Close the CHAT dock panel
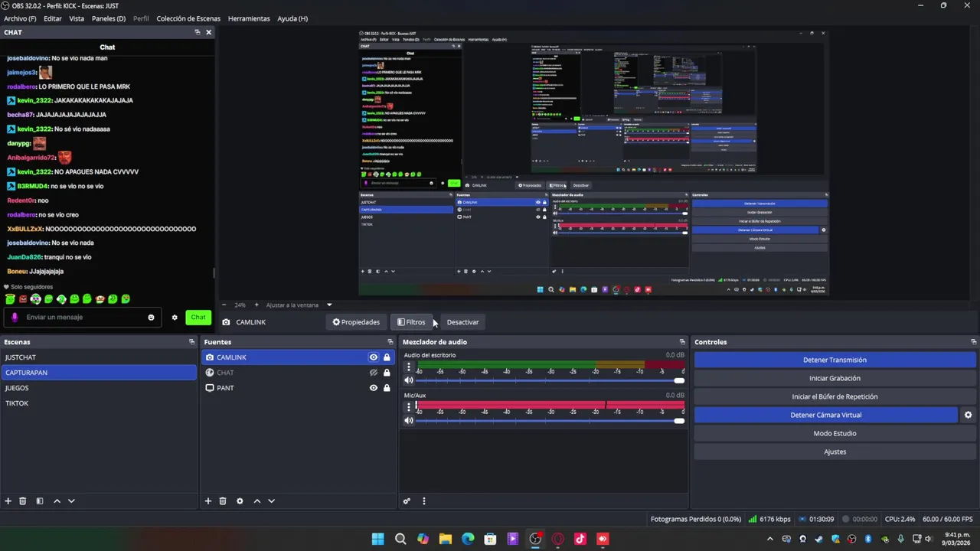The image size is (980, 551). click(x=208, y=32)
